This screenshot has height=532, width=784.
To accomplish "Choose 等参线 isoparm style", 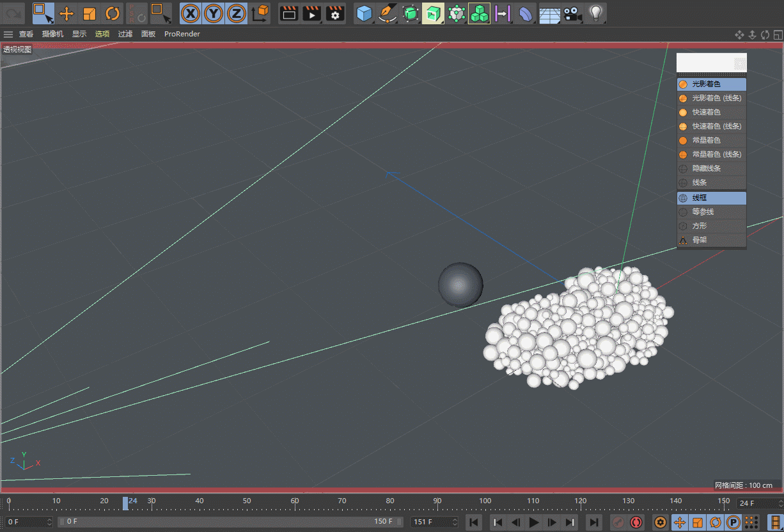I will (712, 212).
